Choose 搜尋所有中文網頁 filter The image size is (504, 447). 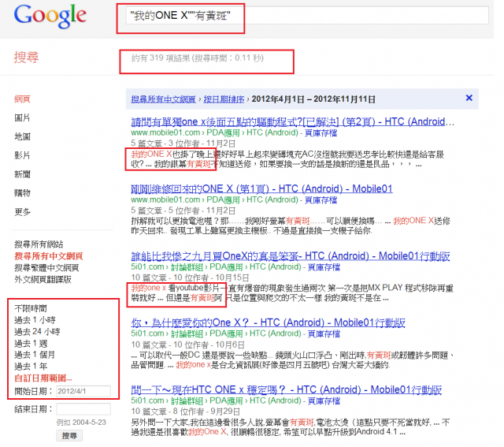(49, 256)
